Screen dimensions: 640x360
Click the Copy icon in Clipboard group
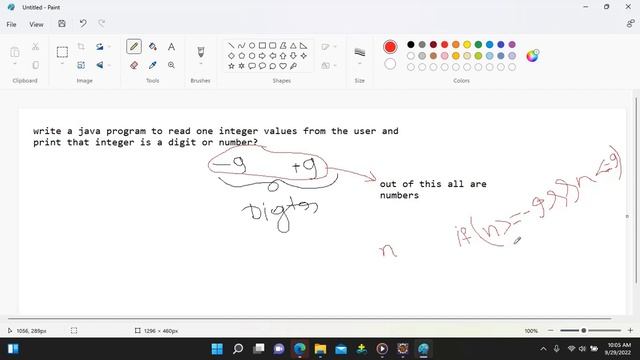[x=36, y=65]
